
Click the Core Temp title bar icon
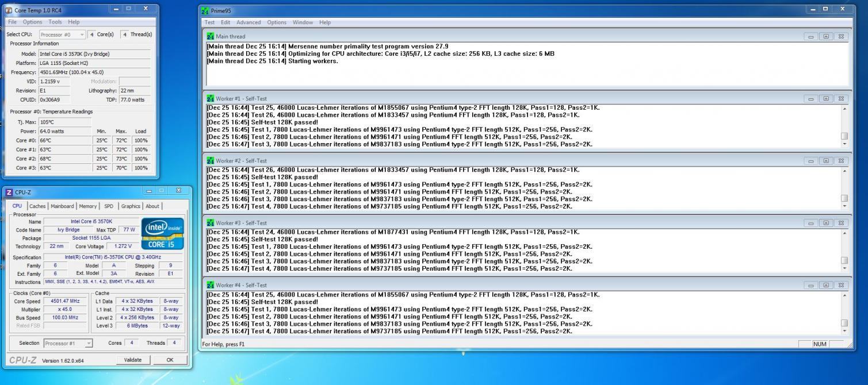[8, 10]
